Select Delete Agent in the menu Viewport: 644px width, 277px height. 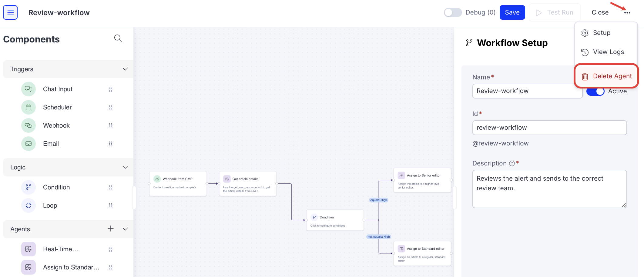(x=612, y=76)
